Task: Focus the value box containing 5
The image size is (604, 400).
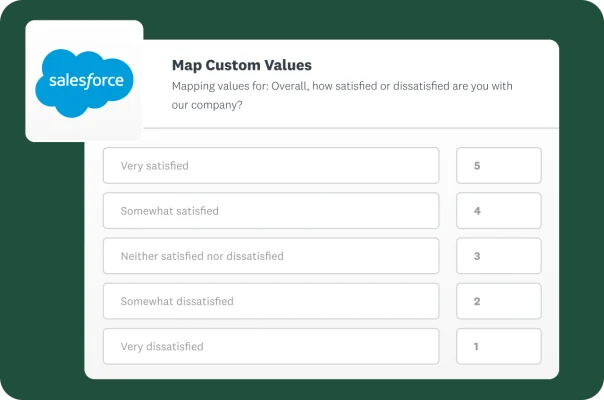Action: point(499,166)
